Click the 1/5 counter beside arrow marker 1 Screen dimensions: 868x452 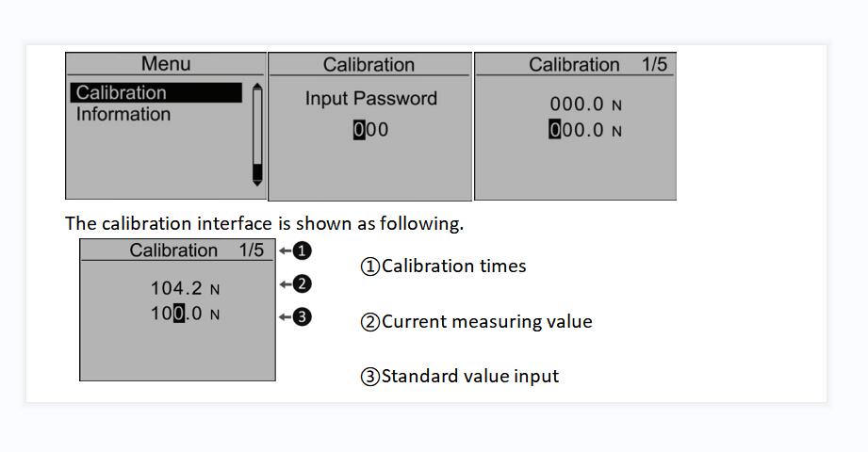coord(252,250)
